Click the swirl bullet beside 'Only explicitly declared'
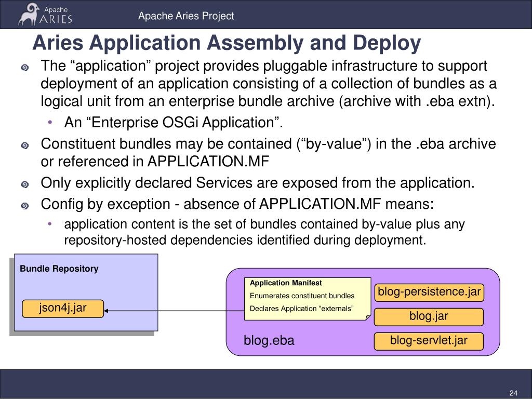Screen dimensions: 532x399 point(24,185)
